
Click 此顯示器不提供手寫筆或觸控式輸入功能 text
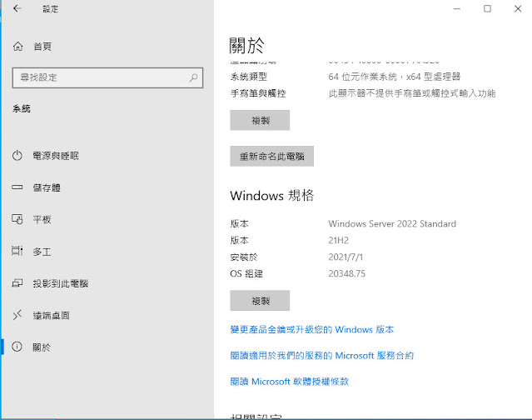pos(412,93)
